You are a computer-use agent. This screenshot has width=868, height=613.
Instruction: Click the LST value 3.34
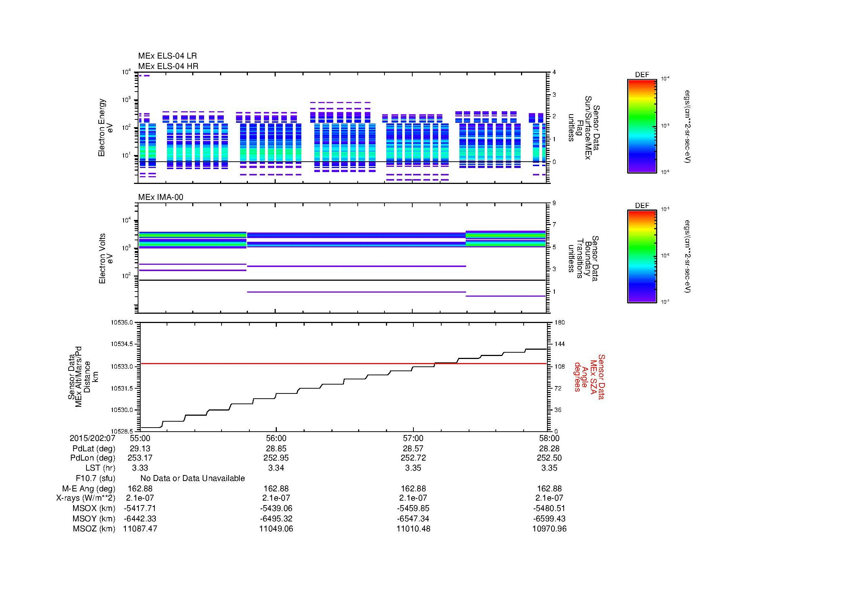click(276, 468)
